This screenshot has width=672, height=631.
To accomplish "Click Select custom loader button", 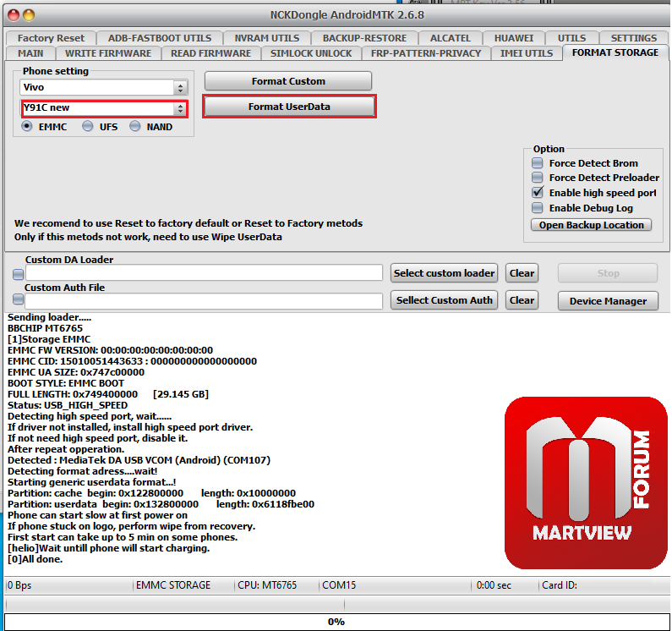I will coord(444,273).
